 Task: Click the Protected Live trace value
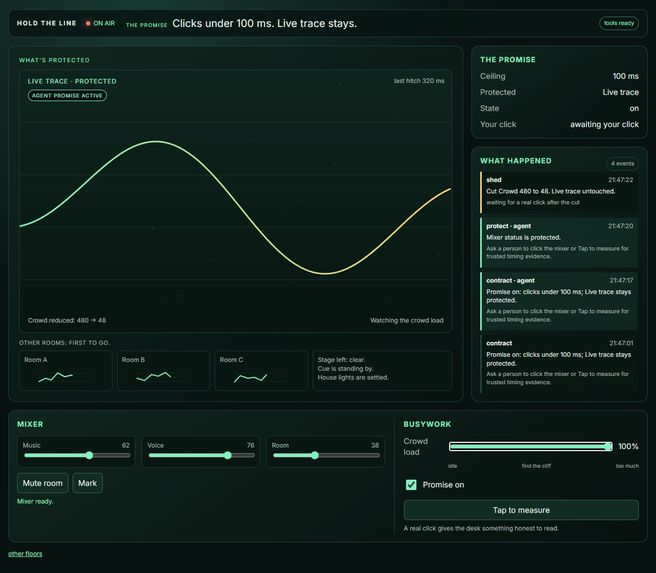tap(620, 92)
